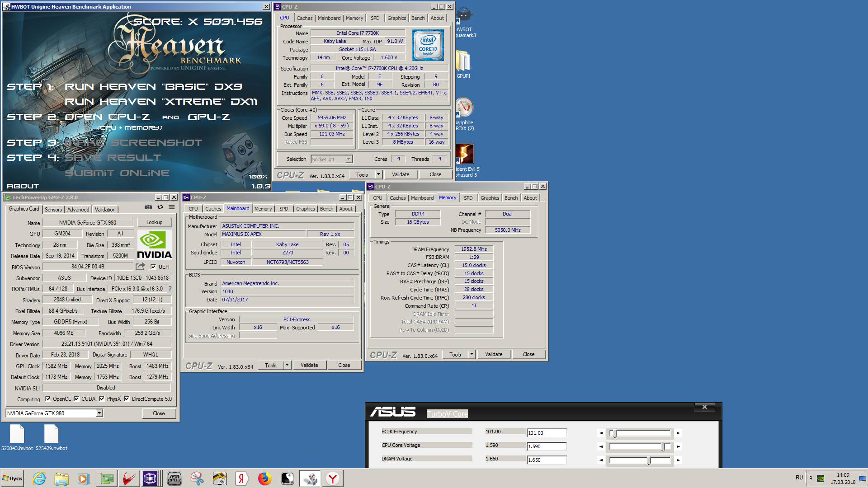Click the NVIDIA tray icon in system tray
The height and width of the screenshot is (488, 868).
(821, 479)
